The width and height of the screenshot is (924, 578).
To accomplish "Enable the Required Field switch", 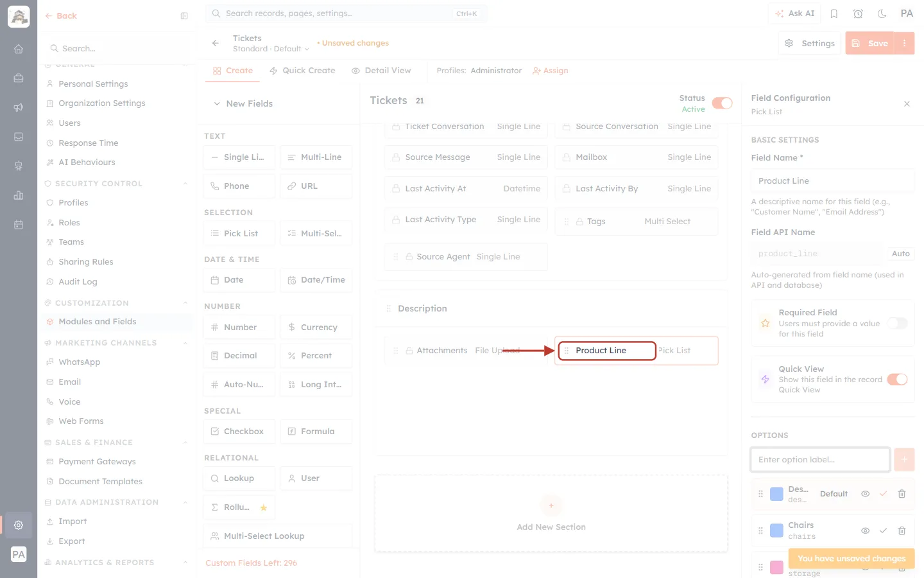I will [x=897, y=323].
